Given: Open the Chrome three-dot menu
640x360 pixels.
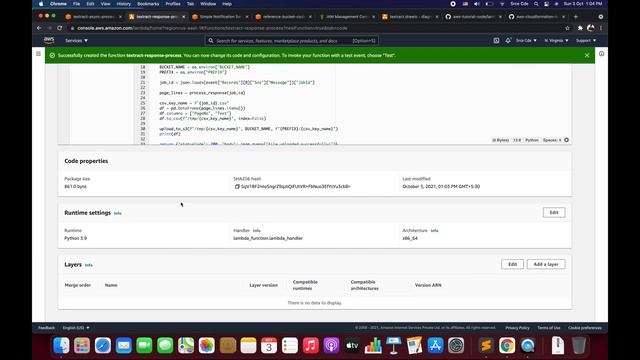Looking at the screenshot, I should coord(601,28).
